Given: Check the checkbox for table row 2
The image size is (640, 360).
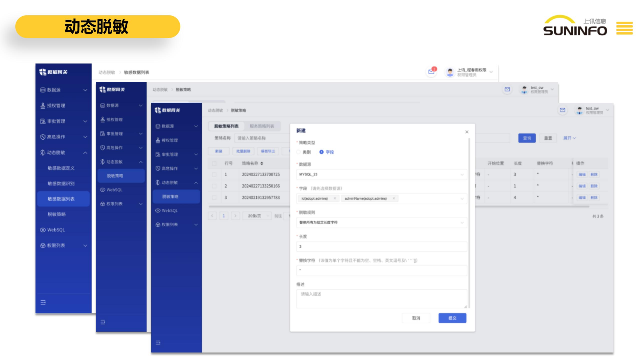Looking at the screenshot, I should [x=214, y=186].
